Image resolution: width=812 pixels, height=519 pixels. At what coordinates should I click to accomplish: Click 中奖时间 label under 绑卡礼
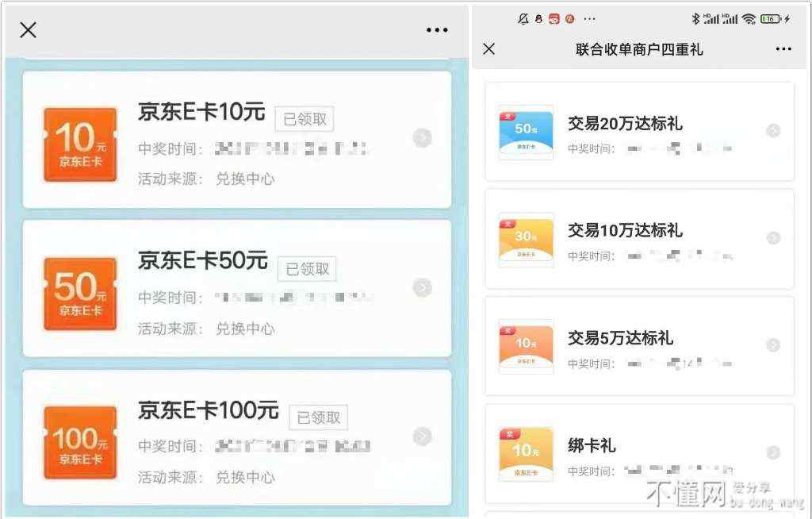pos(591,471)
